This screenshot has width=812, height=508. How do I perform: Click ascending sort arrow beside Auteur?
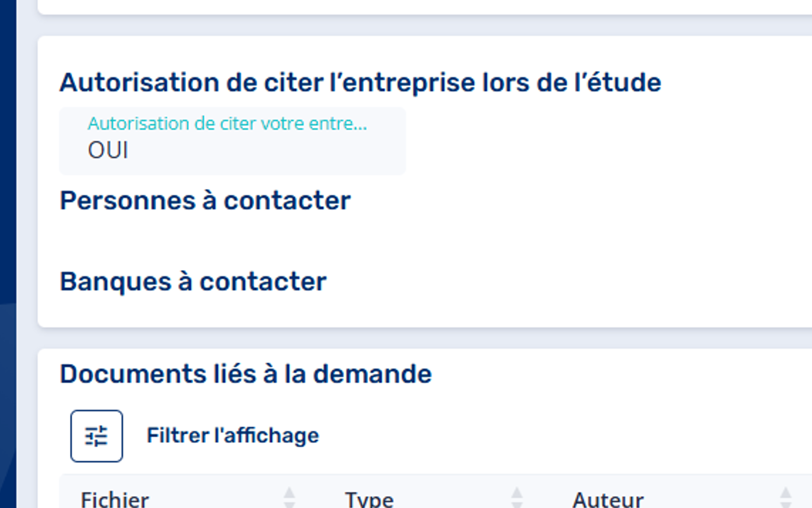tap(786, 493)
